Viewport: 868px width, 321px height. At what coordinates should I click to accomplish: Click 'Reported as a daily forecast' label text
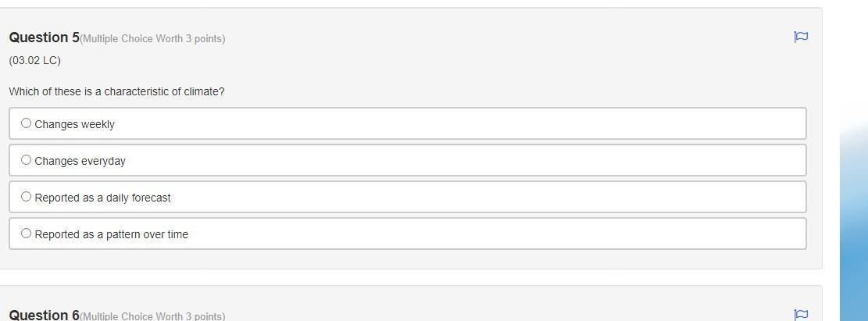pos(102,198)
